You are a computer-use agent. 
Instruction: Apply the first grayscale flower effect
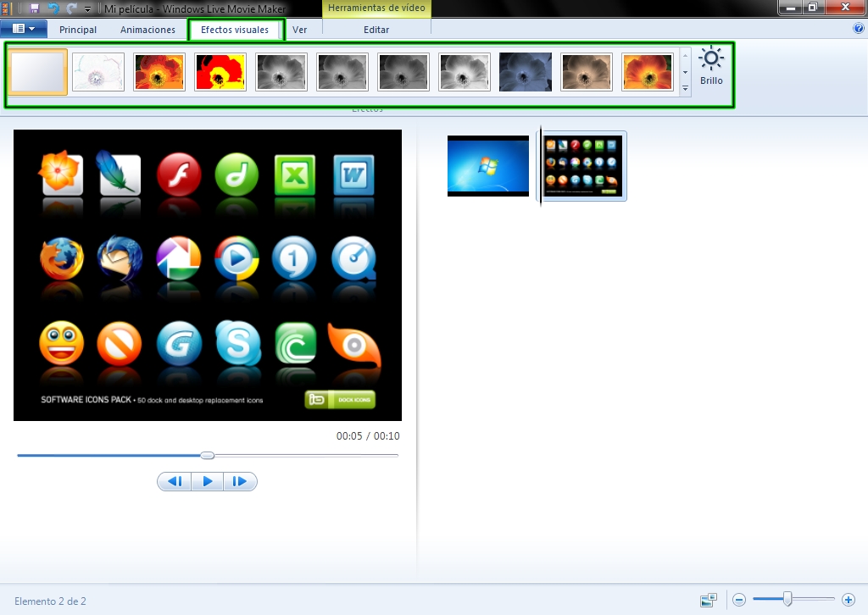coord(281,72)
